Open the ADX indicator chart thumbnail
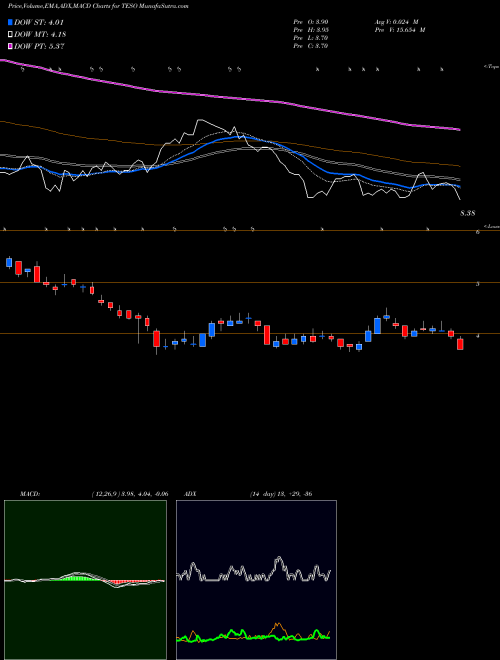 256,580
